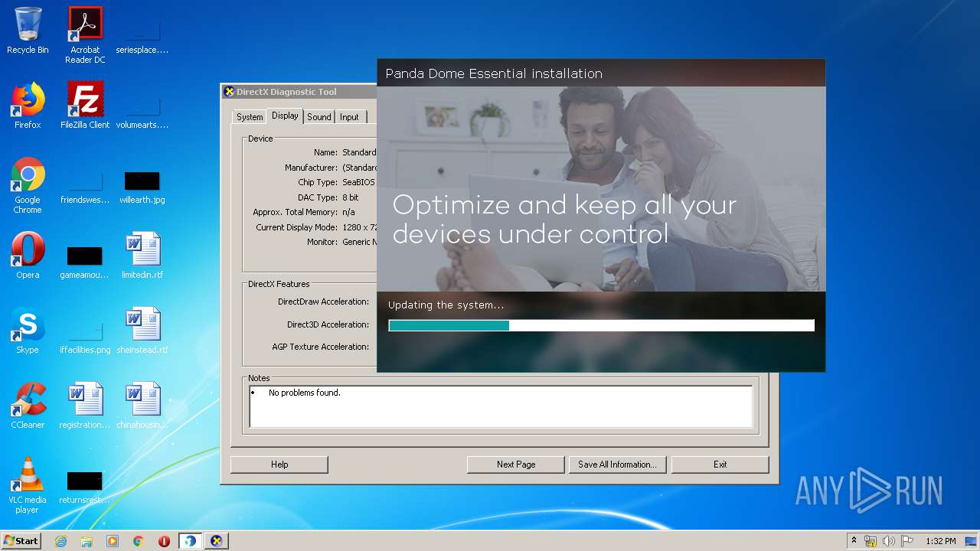Launch Firefox from the desktop
Viewport: 980px width, 551px height.
click(x=28, y=106)
